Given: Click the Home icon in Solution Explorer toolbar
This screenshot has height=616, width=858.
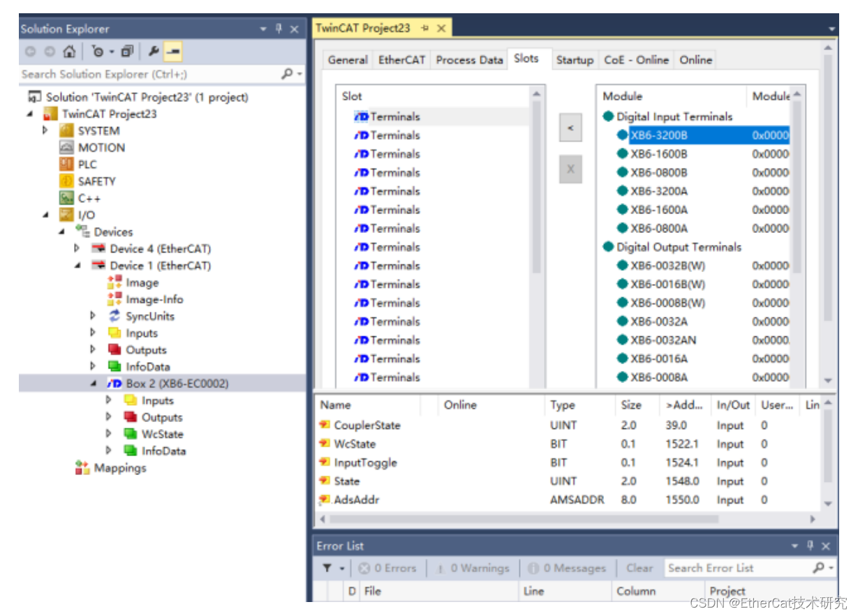Looking at the screenshot, I should [69, 52].
